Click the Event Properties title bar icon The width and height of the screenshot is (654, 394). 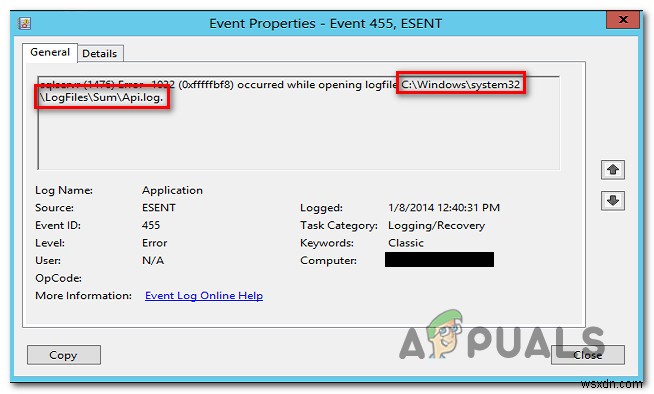(x=25, y=23)
